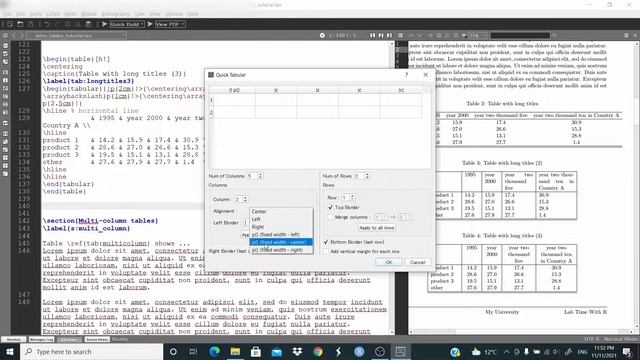Click the Cut scissors toolbar icon
This screenshot has width=640, height=360.
coord(78,24)
